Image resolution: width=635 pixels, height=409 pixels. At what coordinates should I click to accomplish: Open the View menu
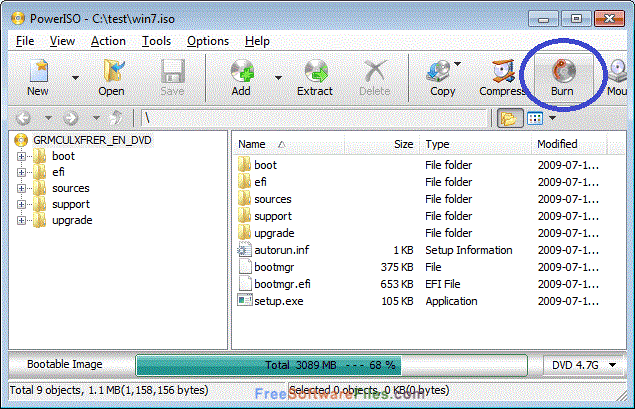pyautogui.click(x=62, y=41)
